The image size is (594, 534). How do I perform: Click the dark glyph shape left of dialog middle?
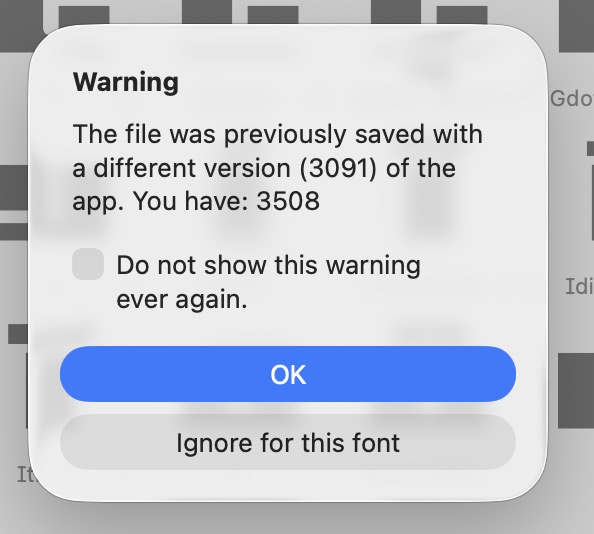point(14,187)
